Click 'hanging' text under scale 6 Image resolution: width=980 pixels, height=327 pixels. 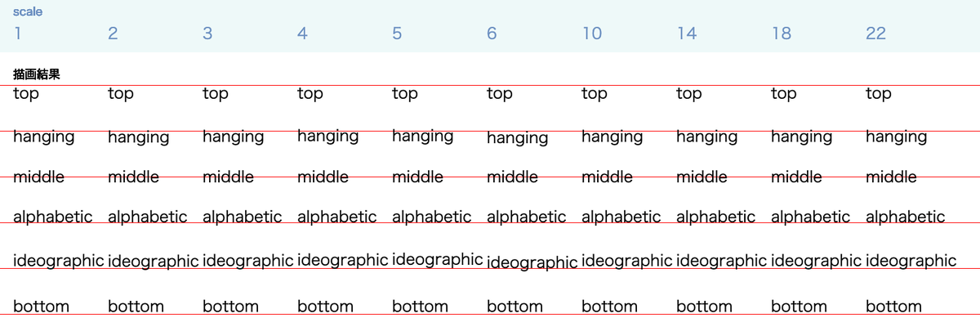click(x=518, y=138)
